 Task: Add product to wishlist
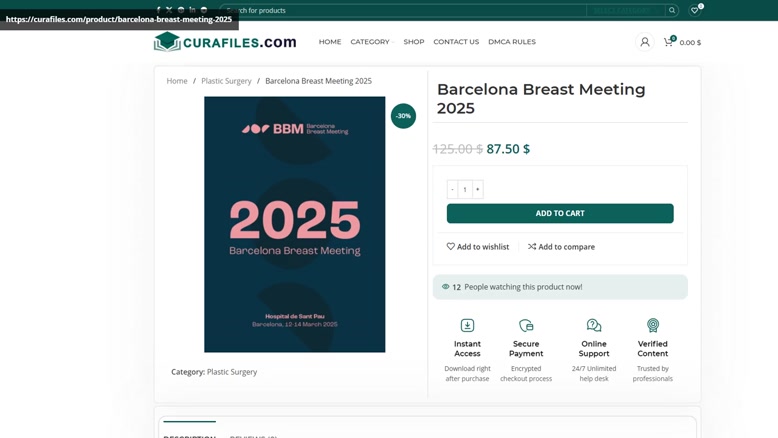pyautogui.click(x=477, y=247)
